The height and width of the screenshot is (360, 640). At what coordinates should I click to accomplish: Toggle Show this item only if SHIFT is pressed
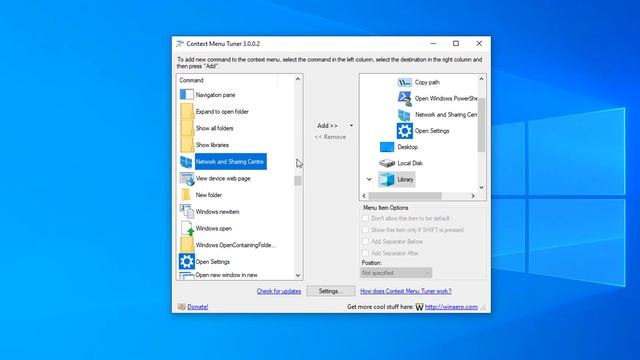(365, 230)
